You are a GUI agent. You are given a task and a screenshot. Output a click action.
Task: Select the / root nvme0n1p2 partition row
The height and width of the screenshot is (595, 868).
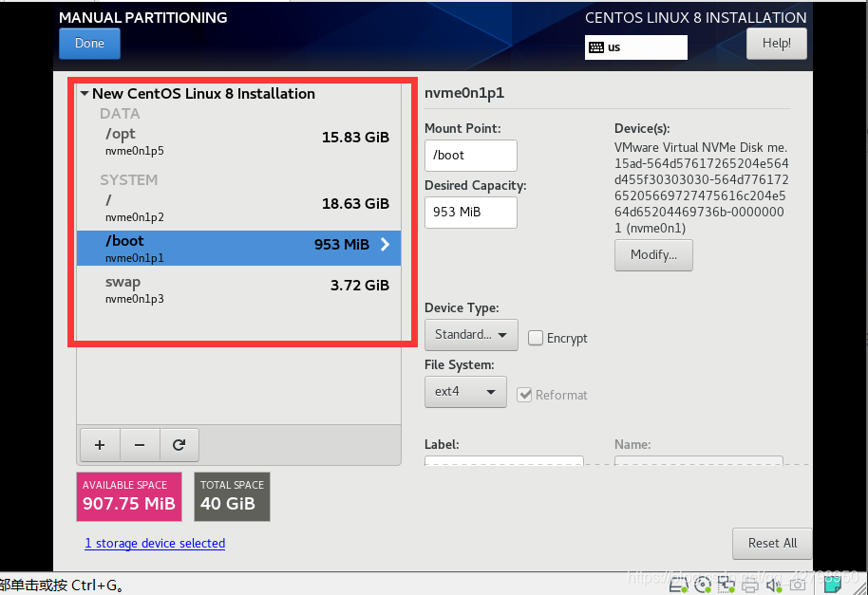point(238,208)
